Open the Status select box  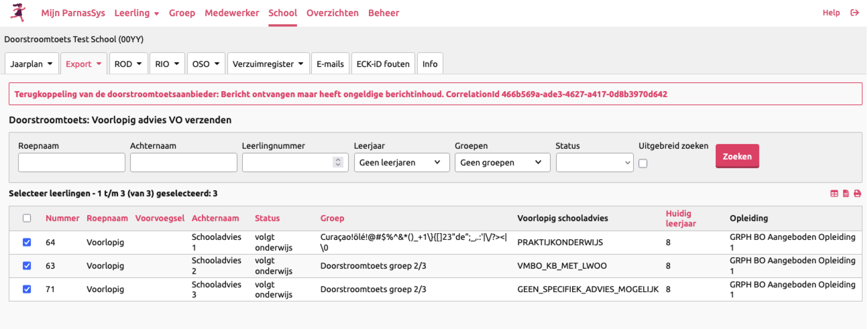click(596, 163)
